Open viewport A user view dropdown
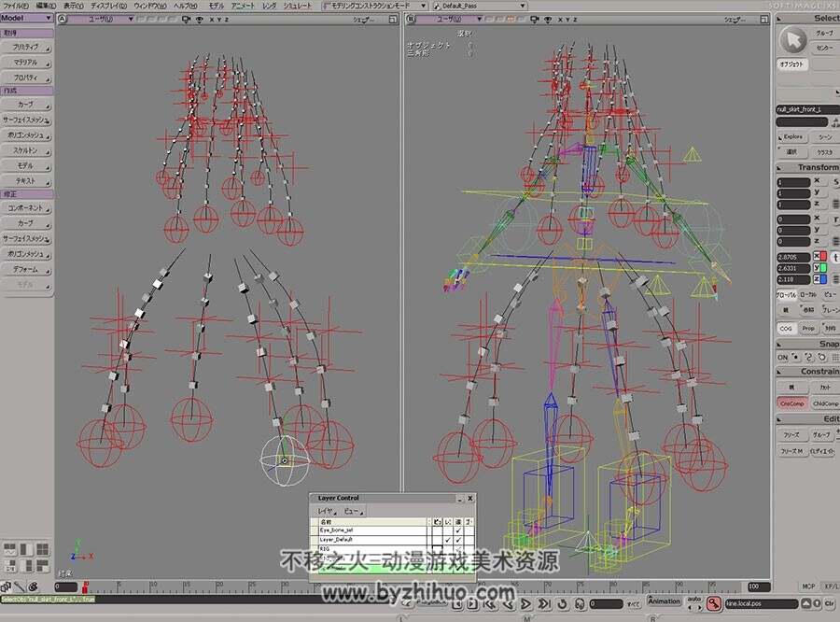The height and width of the screenshot is (622, 840). point(101,20)
